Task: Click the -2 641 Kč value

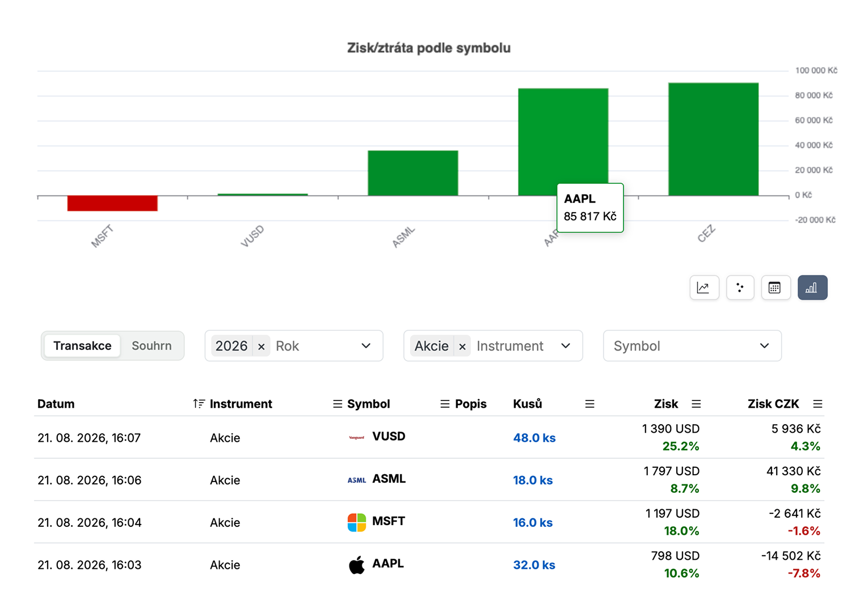Action: 794,514
